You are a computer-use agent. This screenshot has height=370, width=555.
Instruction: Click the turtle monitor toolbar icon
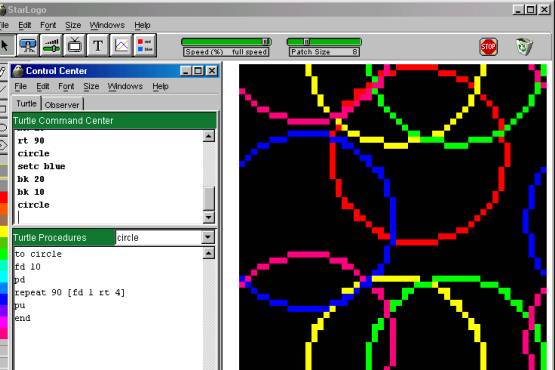pyautogui.click(x=28, y=45)
